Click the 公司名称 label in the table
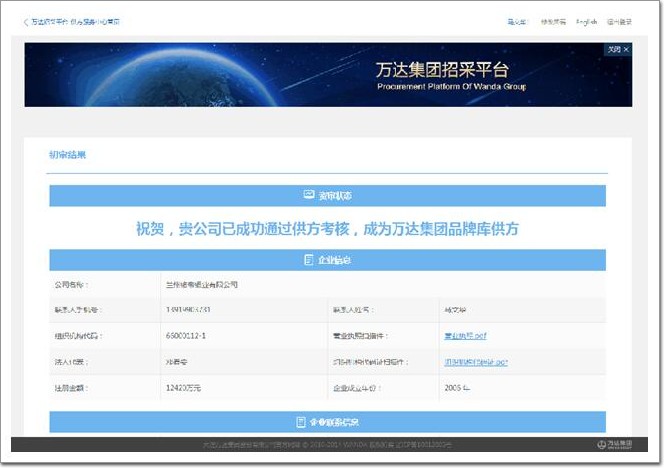 pos(71,284)
